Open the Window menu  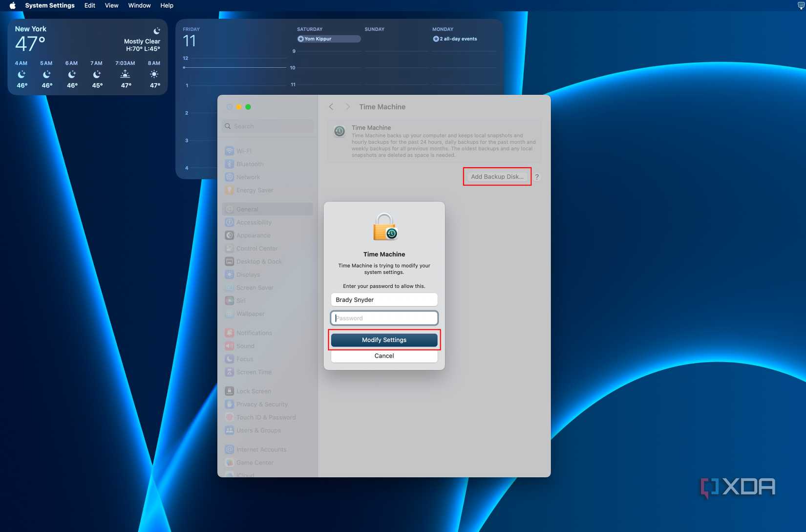coord(140,5)
